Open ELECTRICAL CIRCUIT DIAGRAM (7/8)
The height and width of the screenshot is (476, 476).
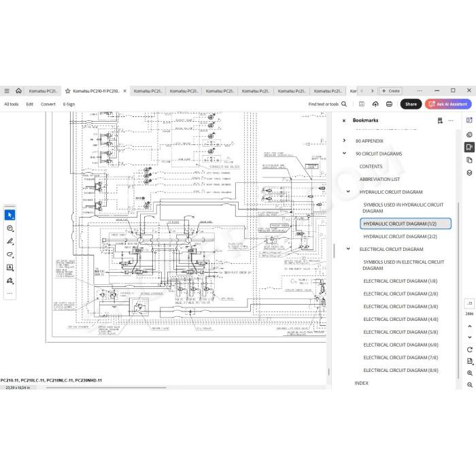(x=401, y=357)
